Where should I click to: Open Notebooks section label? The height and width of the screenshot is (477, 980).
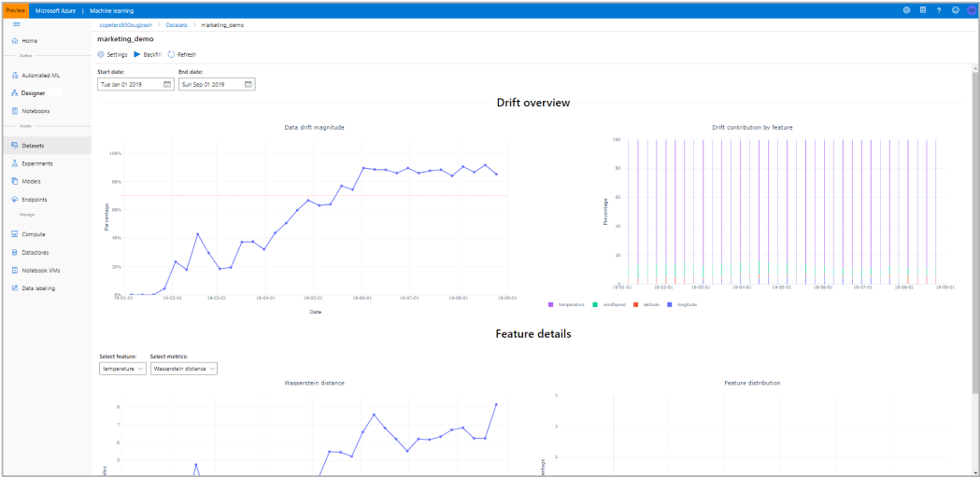36,111
